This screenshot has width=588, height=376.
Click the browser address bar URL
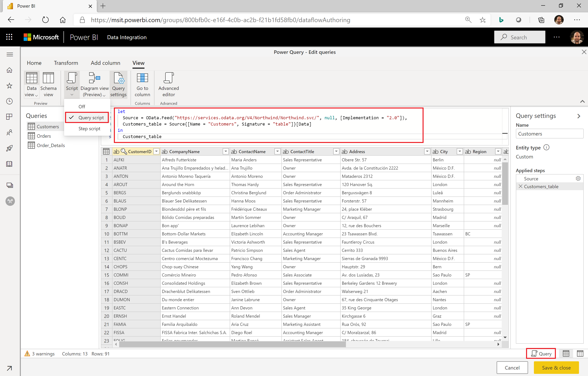[220, 20]
